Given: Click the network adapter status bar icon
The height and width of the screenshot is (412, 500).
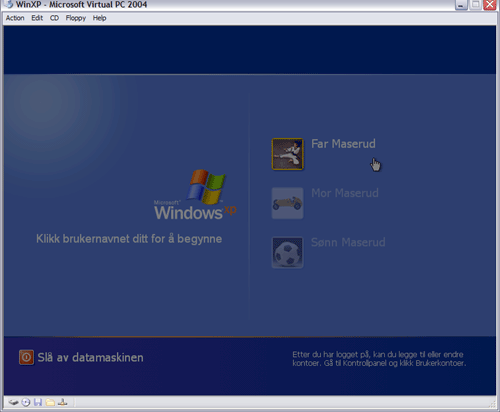Looking at the screenshot, I should pyautogui.click(x=62, y=402).
